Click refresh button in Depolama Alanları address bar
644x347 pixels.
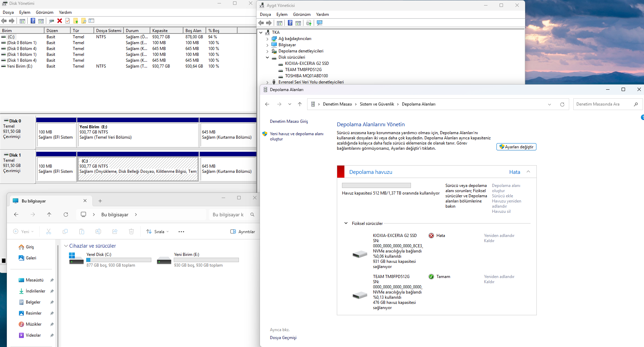tap(562, 104)
